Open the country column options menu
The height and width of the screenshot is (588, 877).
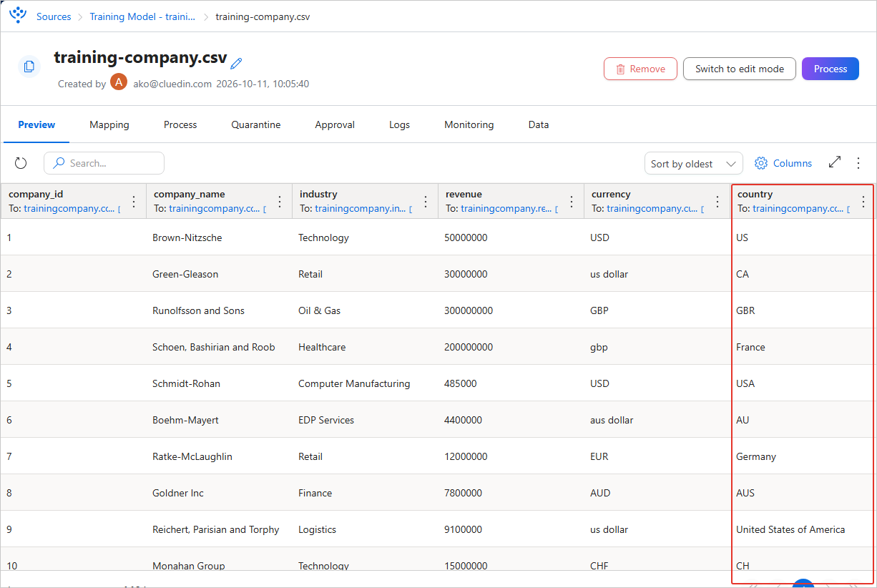(863, 202)
